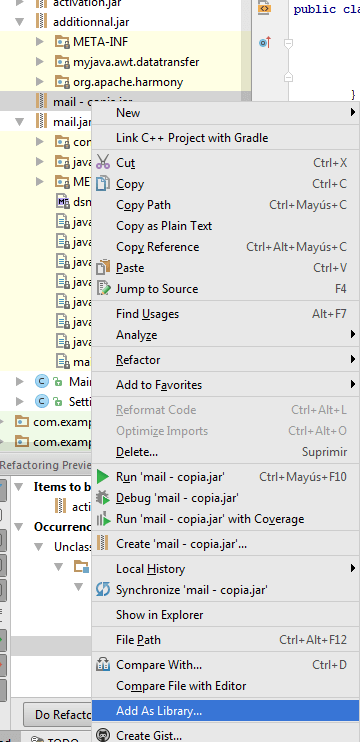Choose Delete... from context menu
360x742 pixels.
click(225, 452)
